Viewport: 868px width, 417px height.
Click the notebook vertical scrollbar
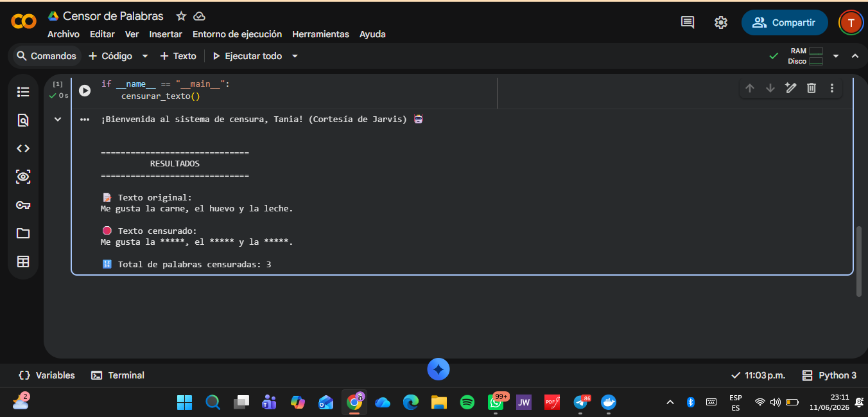859,261
